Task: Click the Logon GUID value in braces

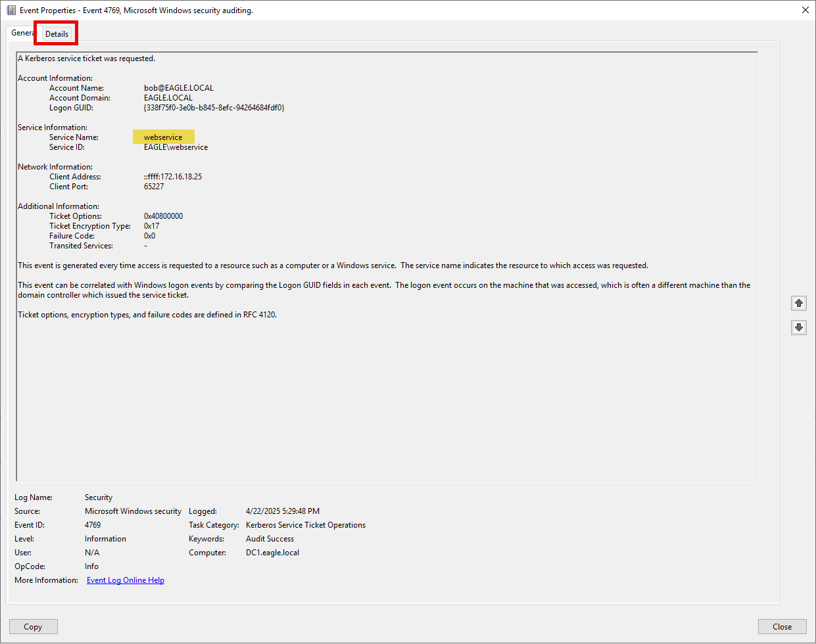Action: [x=214, y=108]
